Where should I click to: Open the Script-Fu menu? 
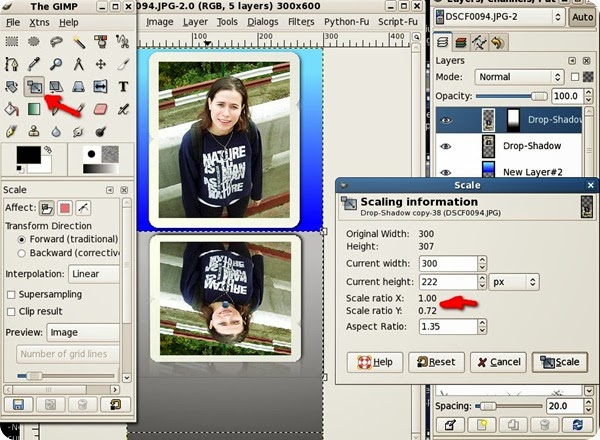(398, 22)
